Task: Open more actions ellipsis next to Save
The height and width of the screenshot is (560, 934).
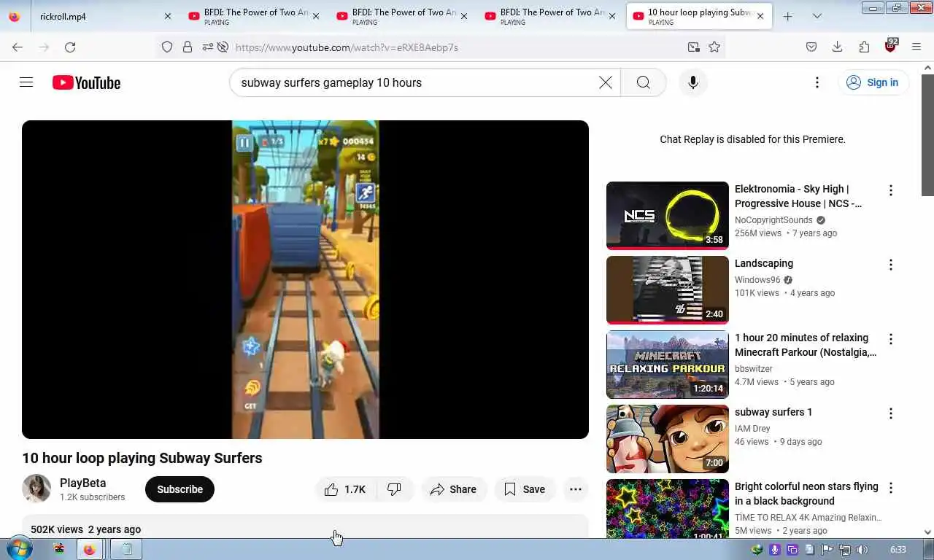Action: (x=576, y=489)
